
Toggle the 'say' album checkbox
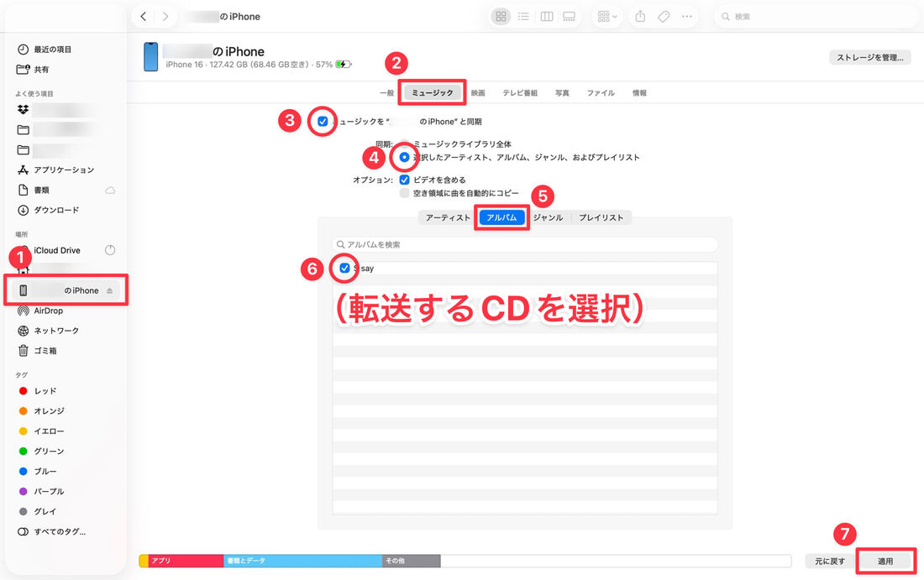tap(344, 268)
